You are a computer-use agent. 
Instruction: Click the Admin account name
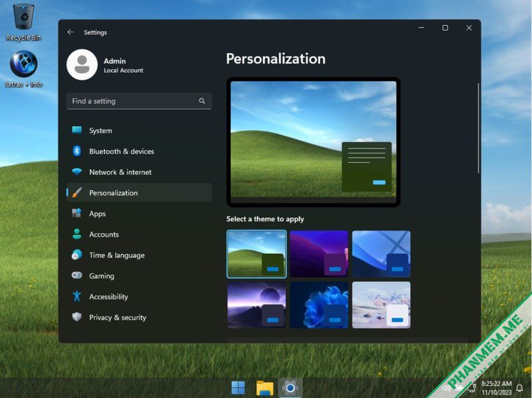(x=114, y=61)
